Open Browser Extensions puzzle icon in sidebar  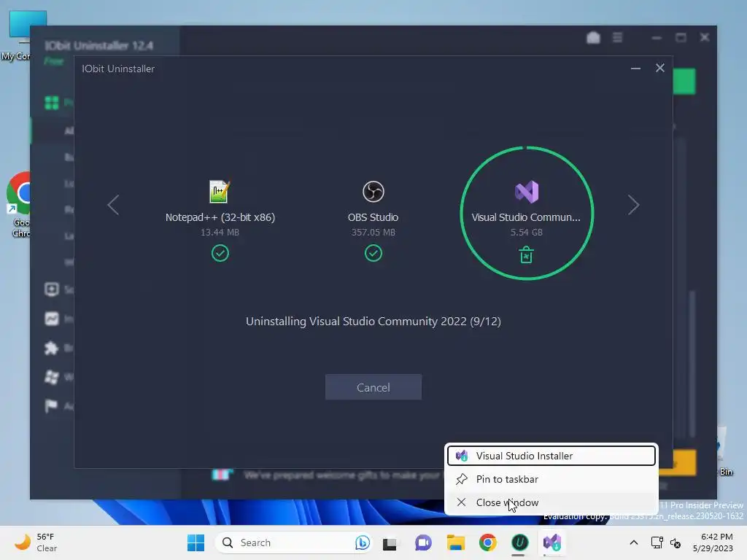52,348
